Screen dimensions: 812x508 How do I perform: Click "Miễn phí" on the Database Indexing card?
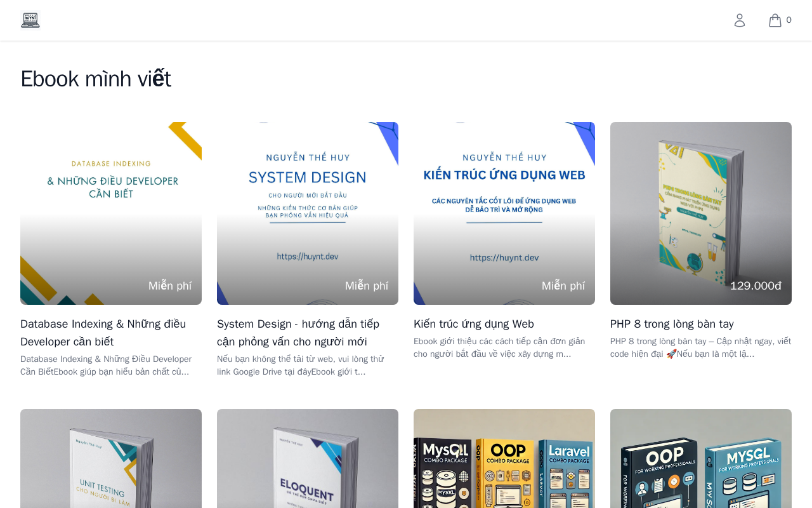tap(170, 286)
